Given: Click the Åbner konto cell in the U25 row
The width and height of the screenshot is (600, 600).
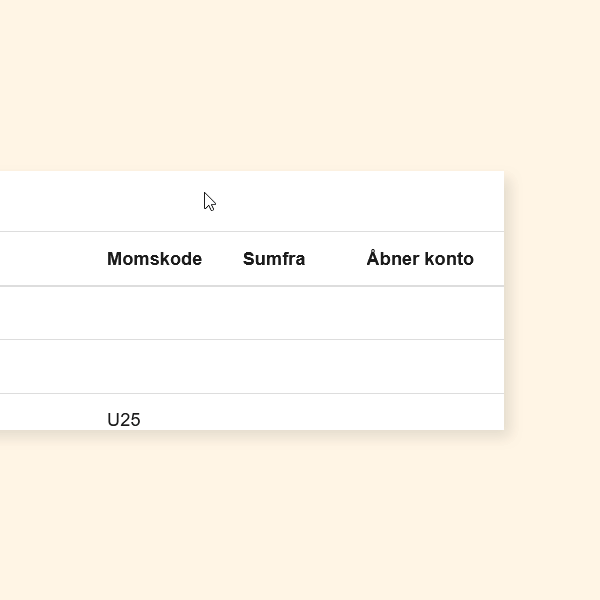Looking at the screenshot, I should (420, 414).
